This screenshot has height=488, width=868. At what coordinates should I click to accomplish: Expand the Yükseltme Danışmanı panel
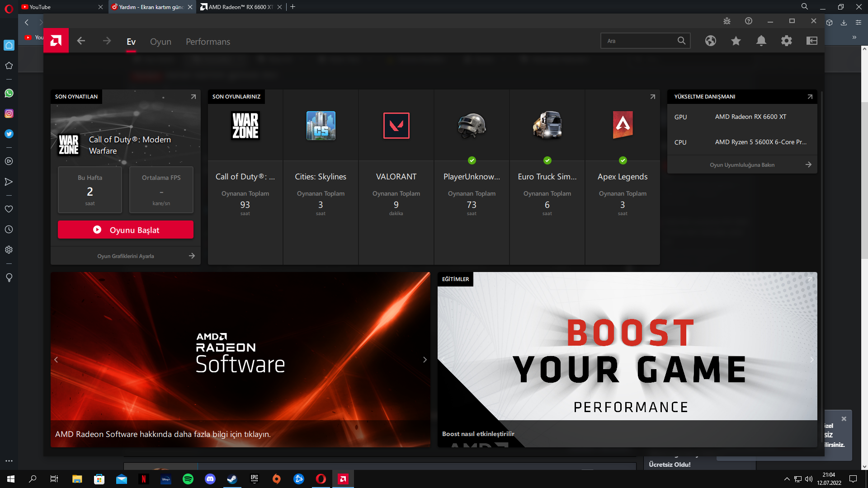[x=810, y=97]
